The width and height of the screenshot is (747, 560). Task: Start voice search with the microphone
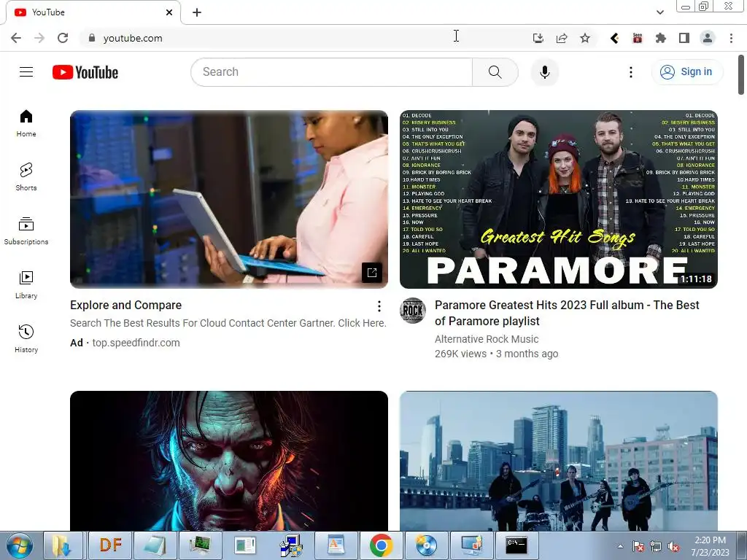click(544, 72)
